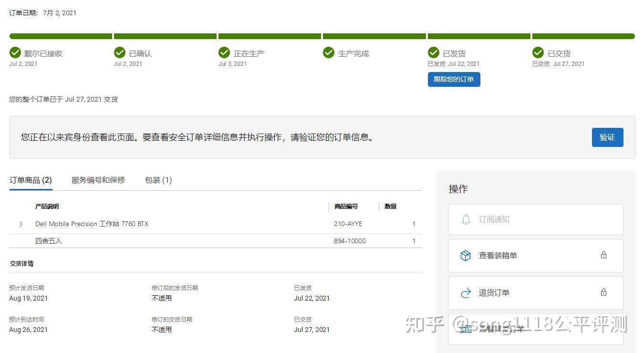Screen dimensions: 644x353
Task: Click the green checkmark beside 戴尔已接收
Action: tap(15, 52)
